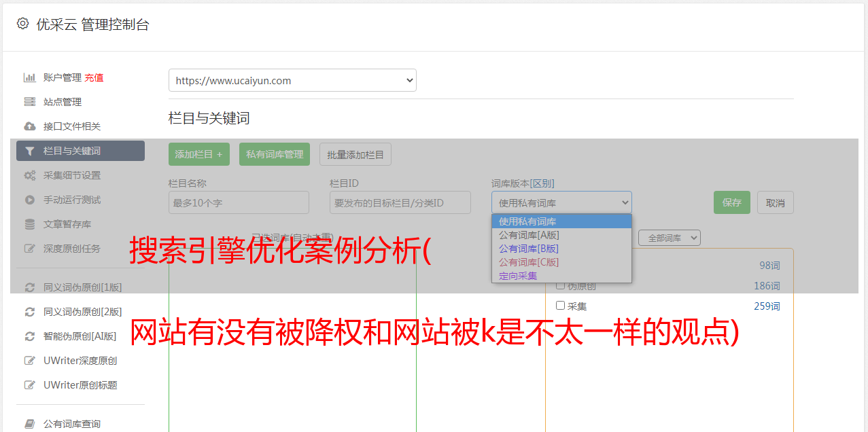
Task: Click the 98词 count
Action: coord(769,266)
